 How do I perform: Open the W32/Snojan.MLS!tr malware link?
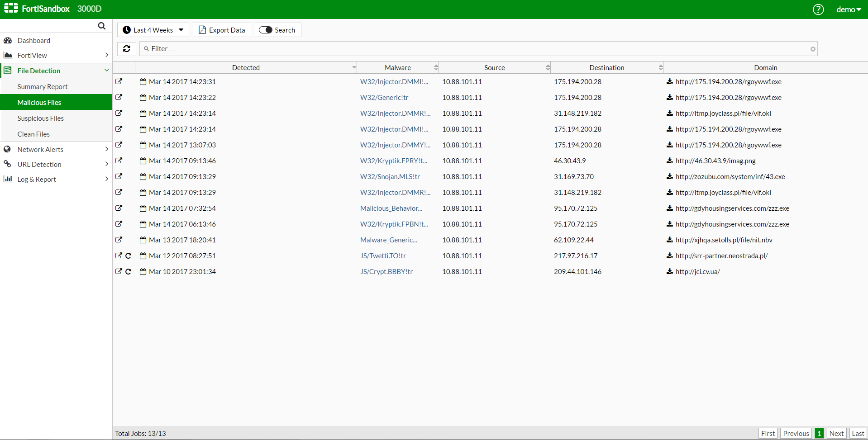pyautogui.click(x=390, y=177)
